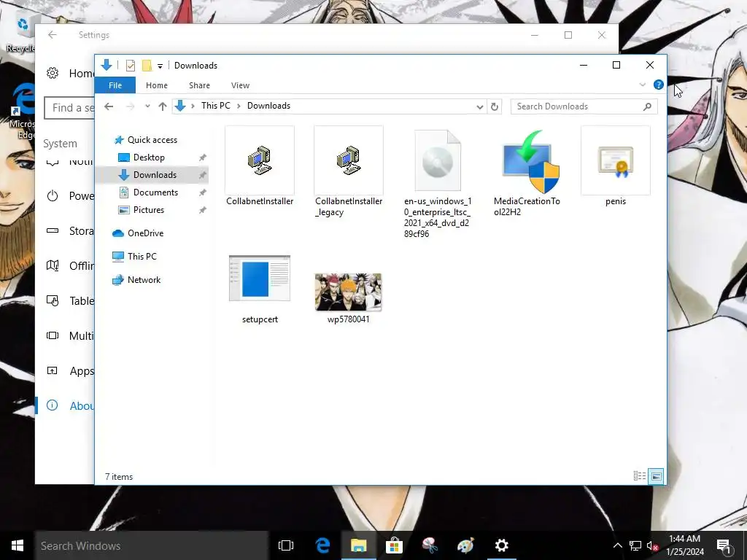Click the New folder quick access icon
This screenshot has height=560, width=747.
(x=147, y=66)
